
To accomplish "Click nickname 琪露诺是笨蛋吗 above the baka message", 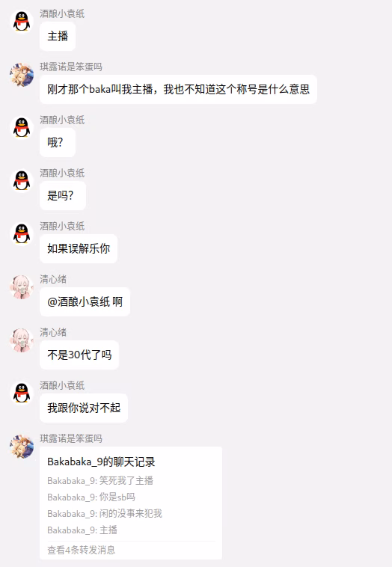I will tap(71, 67).
